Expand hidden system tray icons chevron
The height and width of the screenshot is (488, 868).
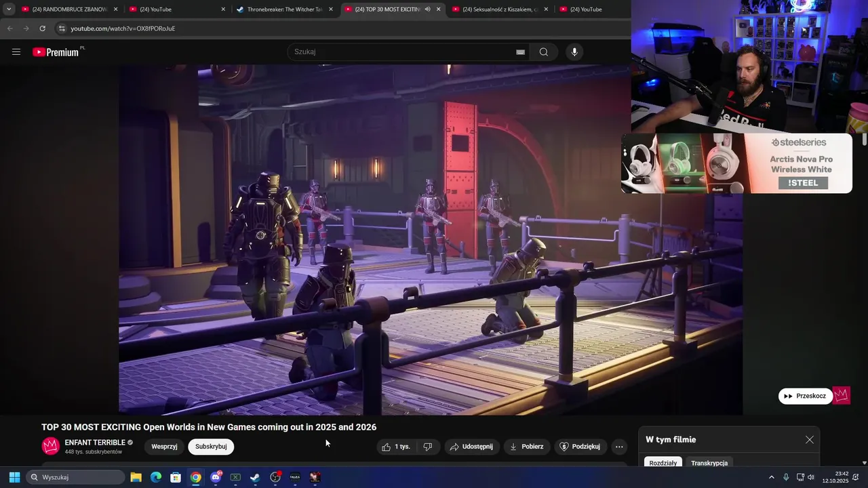771,477
